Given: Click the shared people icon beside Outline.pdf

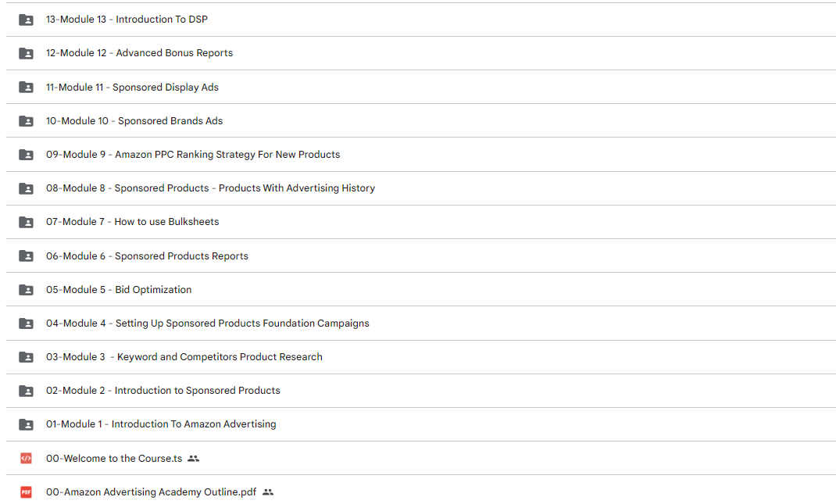Looking at the screenshot, I should tap(268, 491).
